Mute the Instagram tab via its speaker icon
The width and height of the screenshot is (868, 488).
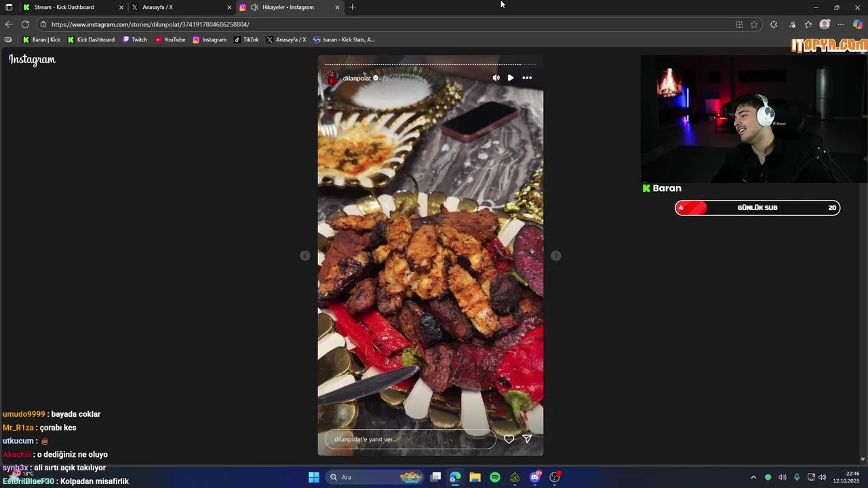pos(254,7)
